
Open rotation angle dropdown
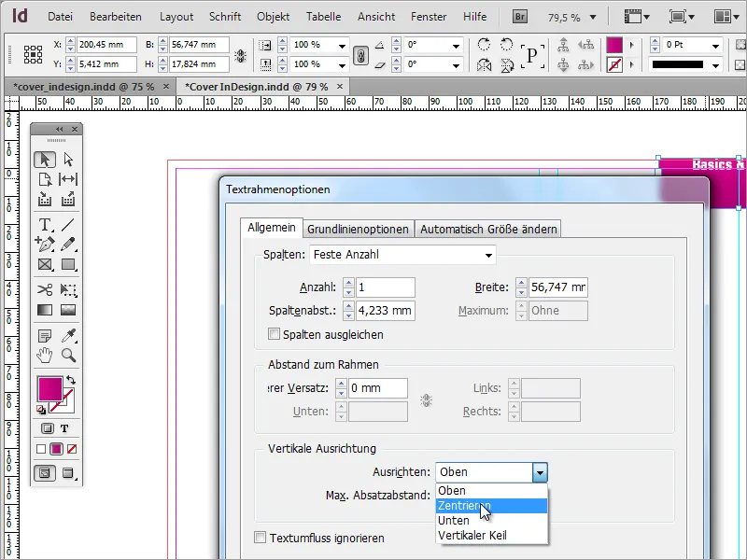pyautogui.click(x=456, y=46)
